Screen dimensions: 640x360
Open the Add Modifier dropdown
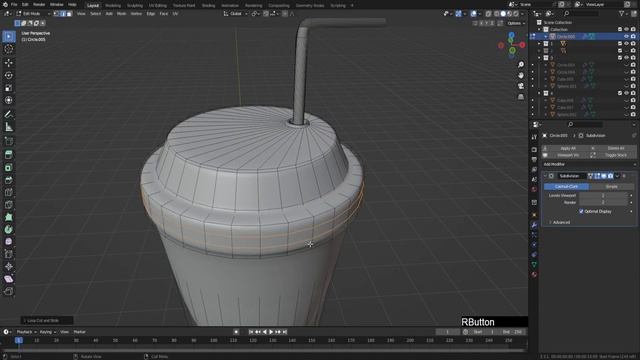[x=589, y=164]
